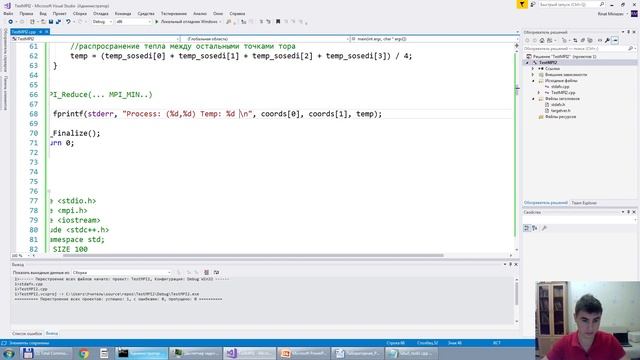Switch to Visual Studio taskbar item
The width and height of the screenshot is (640, 360).
(249, 353)
